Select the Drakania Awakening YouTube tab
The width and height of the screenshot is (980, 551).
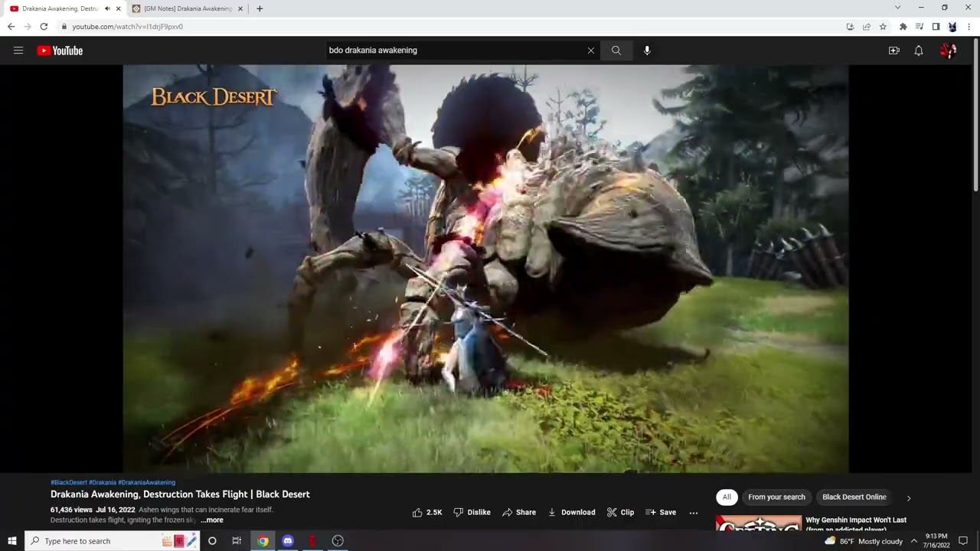pos(60,8)
